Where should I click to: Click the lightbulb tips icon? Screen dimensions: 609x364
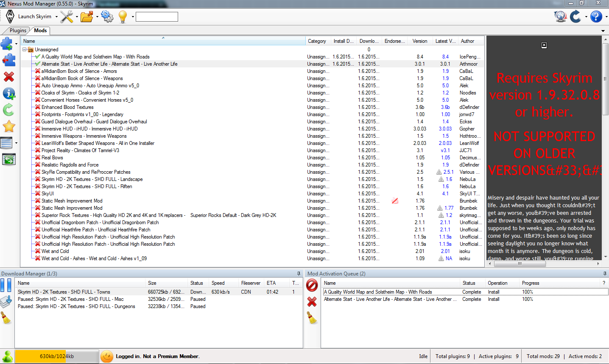123,17
